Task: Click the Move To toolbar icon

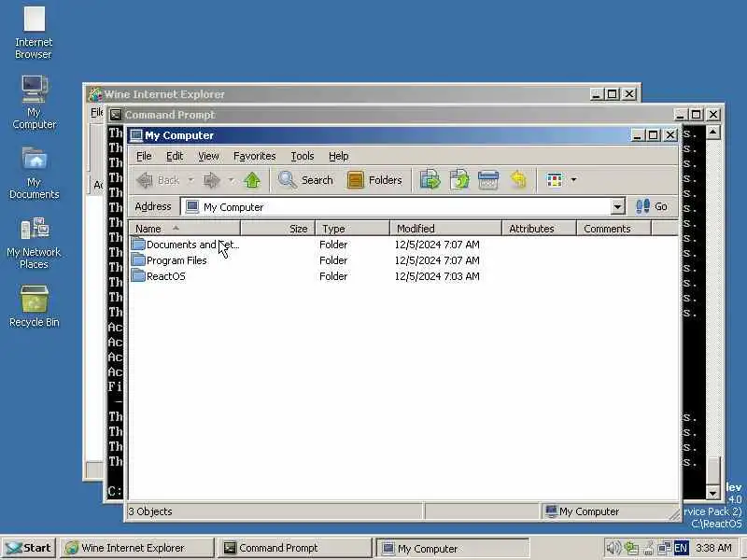Action: point(430,180)
